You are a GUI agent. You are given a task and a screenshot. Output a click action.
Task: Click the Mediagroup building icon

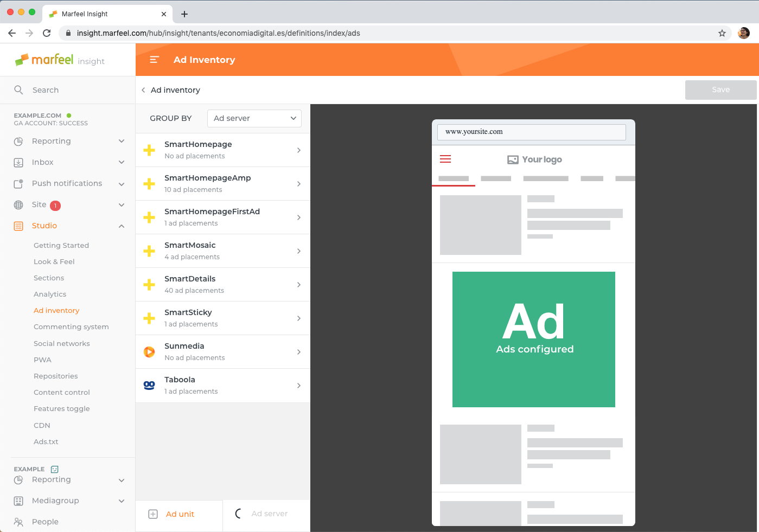[18, 501]
